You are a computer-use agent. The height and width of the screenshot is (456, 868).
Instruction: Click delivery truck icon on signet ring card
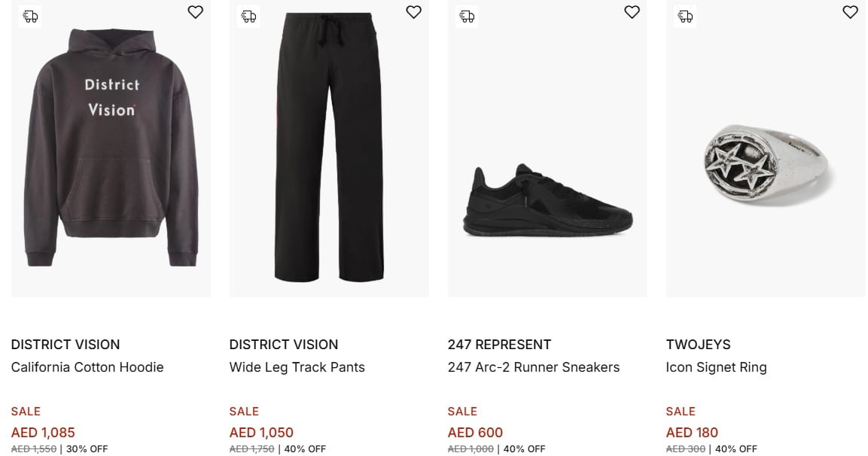coord(685,16)
